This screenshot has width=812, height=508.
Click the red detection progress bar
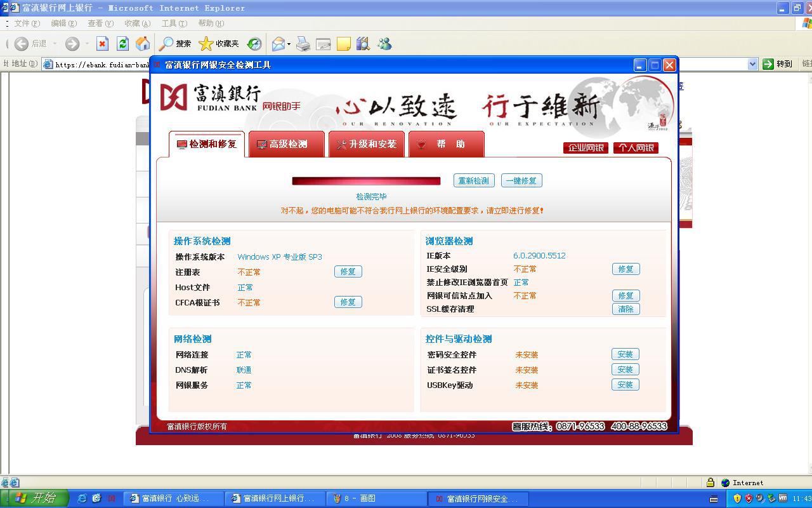click(366, 181)
